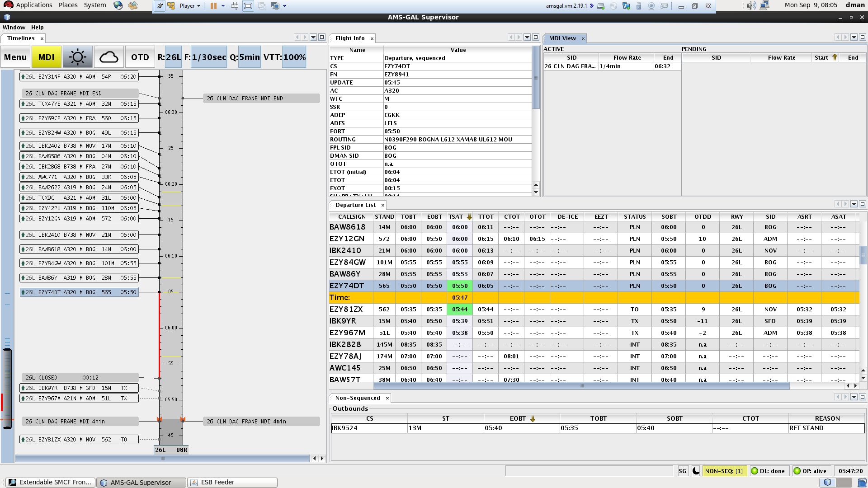The width and height of the screenshot is (868, 488).
Task: Click the pause icon in Player toolbar
Action: [x=213, y=6]
